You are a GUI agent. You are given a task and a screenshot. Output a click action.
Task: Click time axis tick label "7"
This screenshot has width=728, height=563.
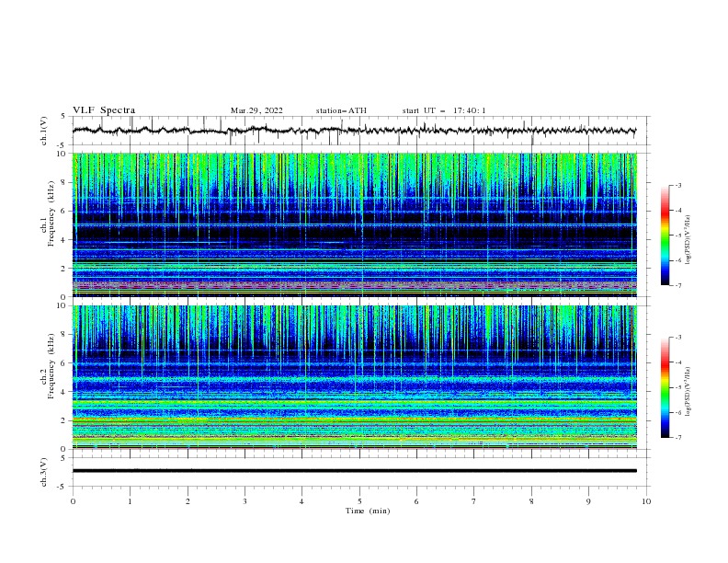pos(474,501)
